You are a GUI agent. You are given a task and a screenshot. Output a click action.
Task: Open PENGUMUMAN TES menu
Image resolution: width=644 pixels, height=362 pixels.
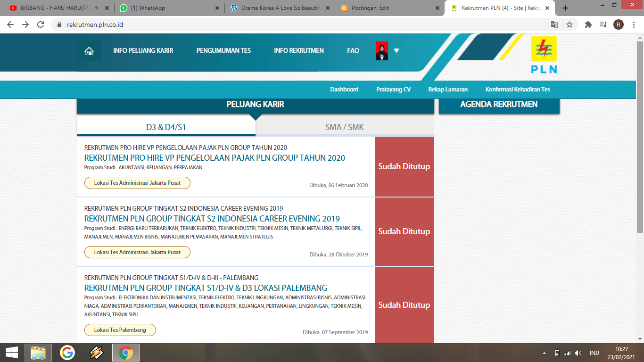(x=223, y=51)
